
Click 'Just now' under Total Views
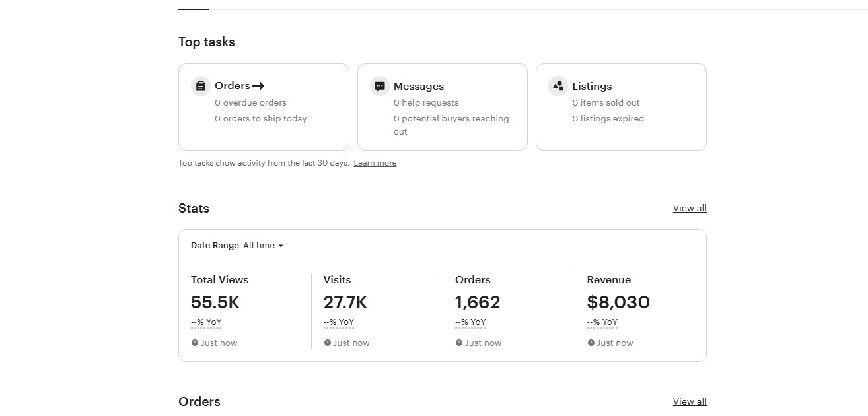click(219, 343)
